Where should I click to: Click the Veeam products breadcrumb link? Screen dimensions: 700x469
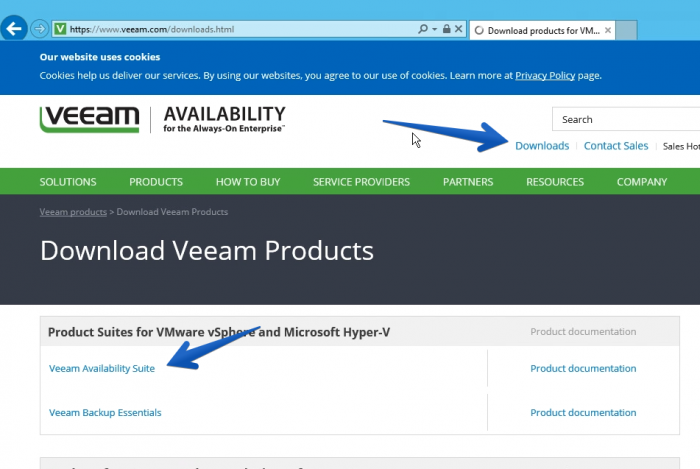[x=73, y=212]
